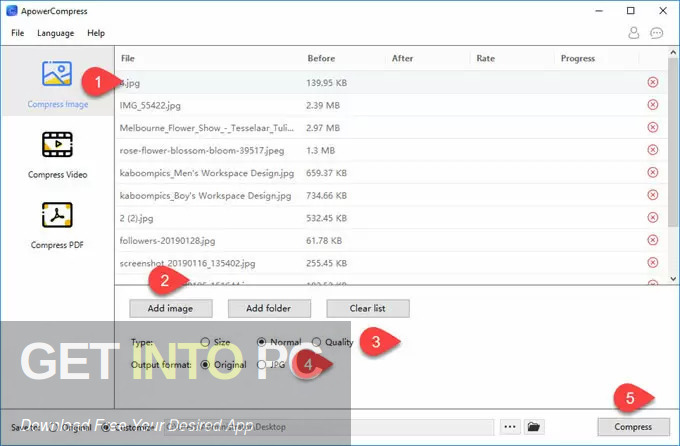Screen dimensions: 680x446
Task: Browse for output path with the ellipsis button
Action: [x=510, y=427]
